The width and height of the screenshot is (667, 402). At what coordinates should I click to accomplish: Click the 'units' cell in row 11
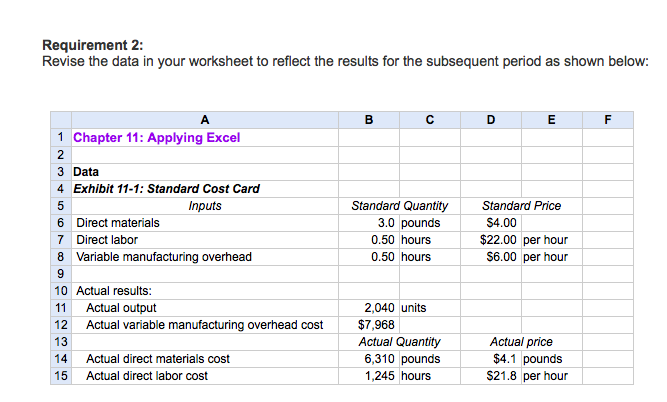(430, 308)
